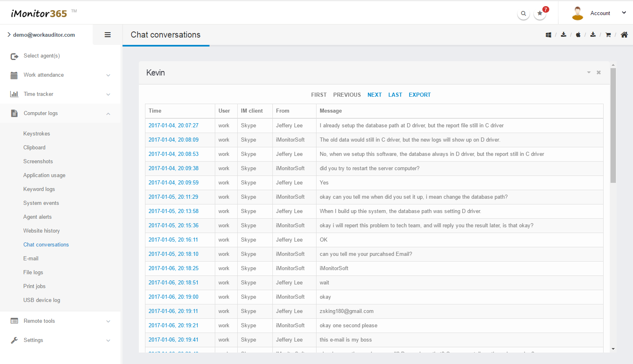Click the NEXT pagination link
This screenshot has width=633, height=364.
pyautogui.click(x=374, y=95)
